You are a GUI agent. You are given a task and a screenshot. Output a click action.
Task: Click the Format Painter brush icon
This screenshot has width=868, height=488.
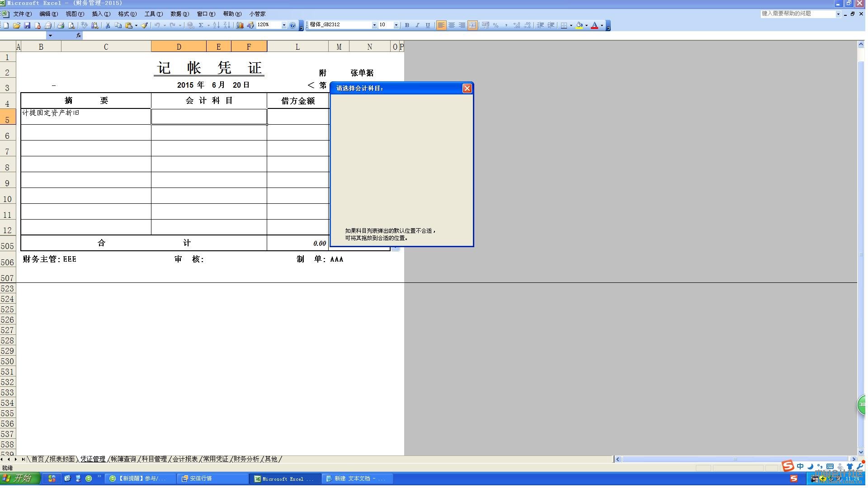[x=145, y=25]
